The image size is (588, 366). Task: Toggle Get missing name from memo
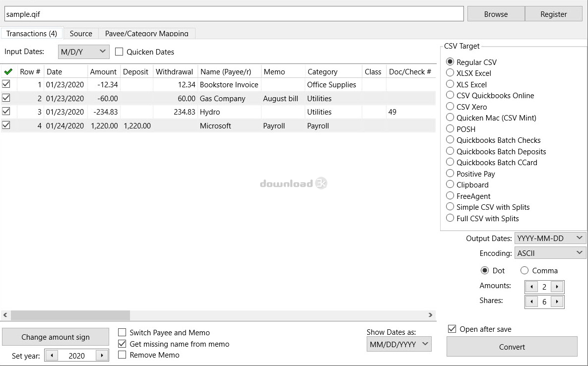click(x=122, y=344)
